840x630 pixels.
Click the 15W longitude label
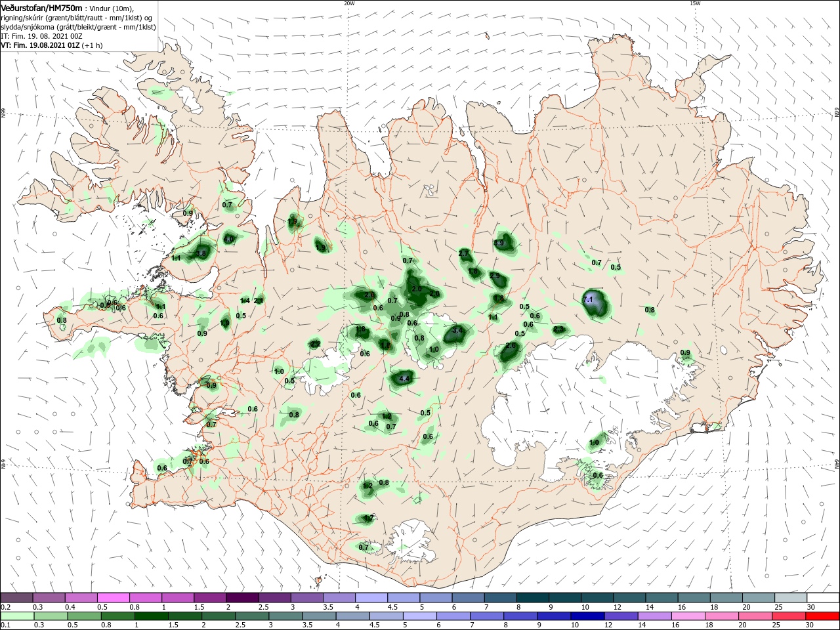pos(695,3)
